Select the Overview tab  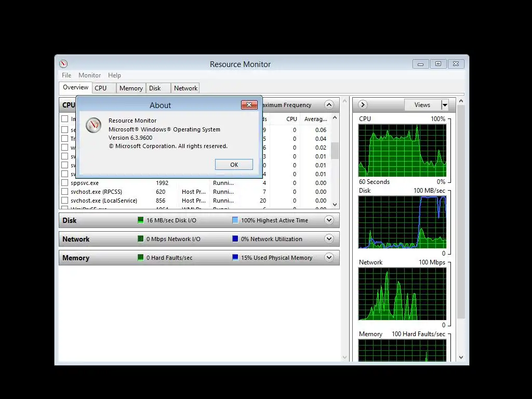[x=75, y=87]
